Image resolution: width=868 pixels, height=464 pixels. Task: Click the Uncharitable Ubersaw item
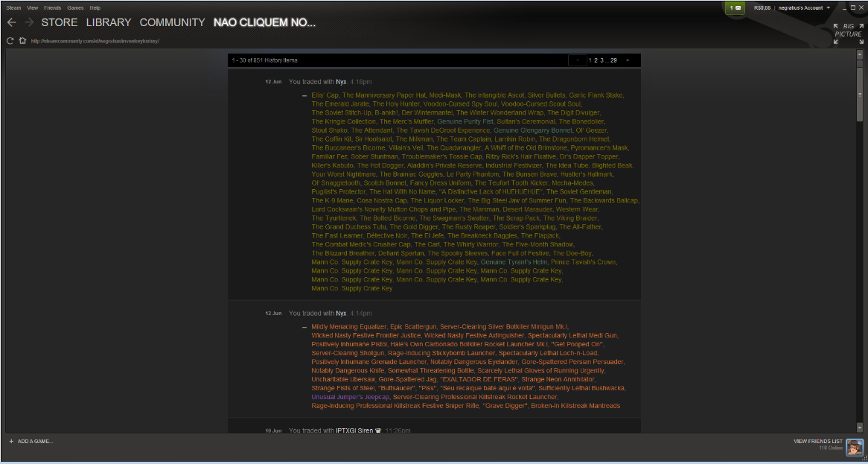pos(343,380)
